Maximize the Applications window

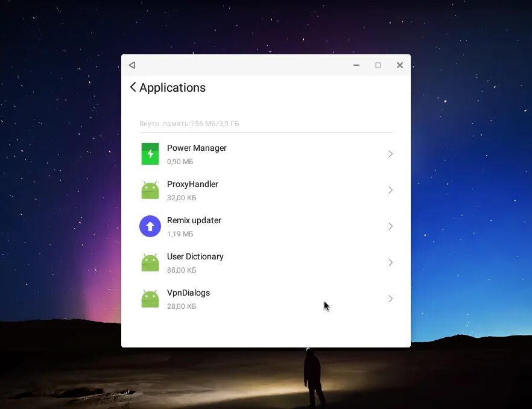[378, 65]
